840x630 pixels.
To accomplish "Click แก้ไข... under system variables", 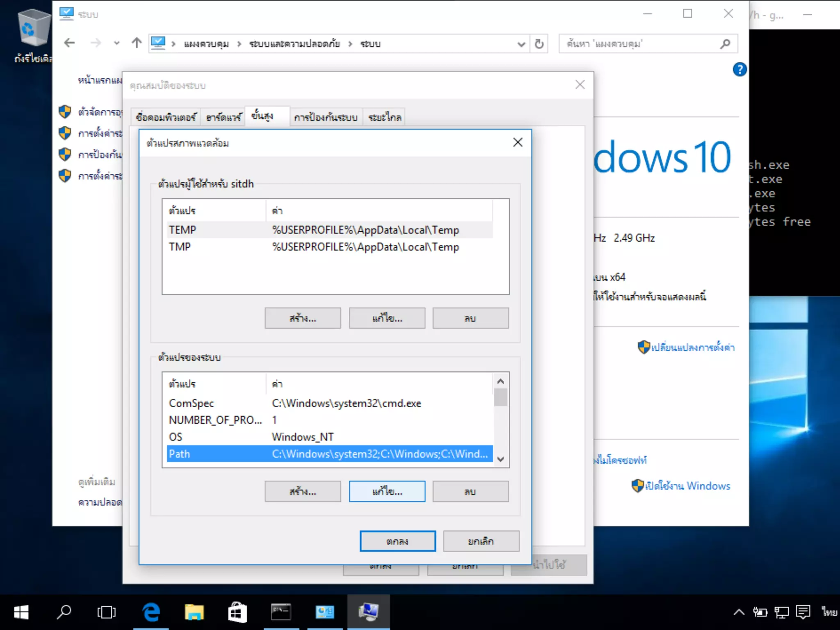I will (387, 491).
